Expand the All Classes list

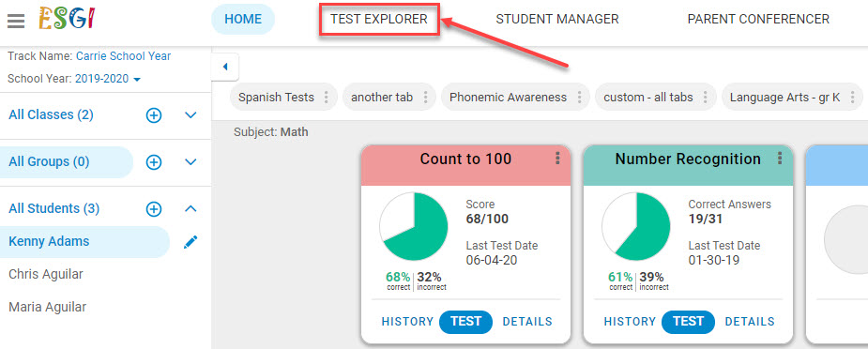[x=190, y=115]
